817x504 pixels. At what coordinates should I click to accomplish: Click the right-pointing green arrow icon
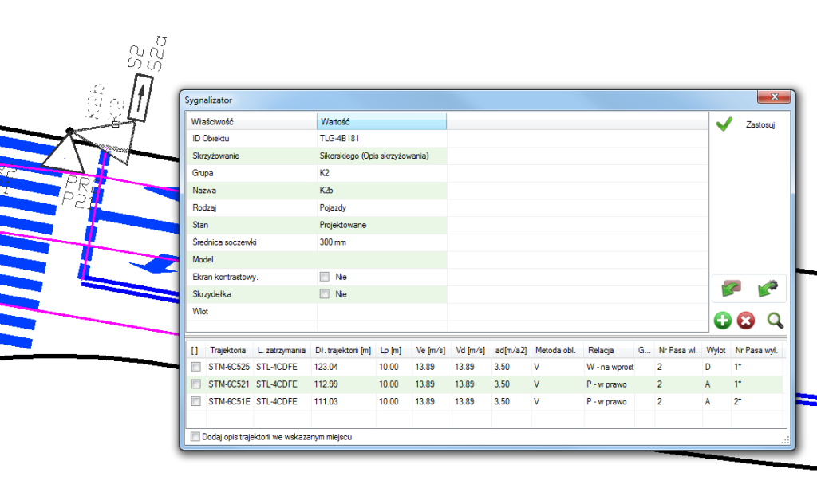coord(768,288)
